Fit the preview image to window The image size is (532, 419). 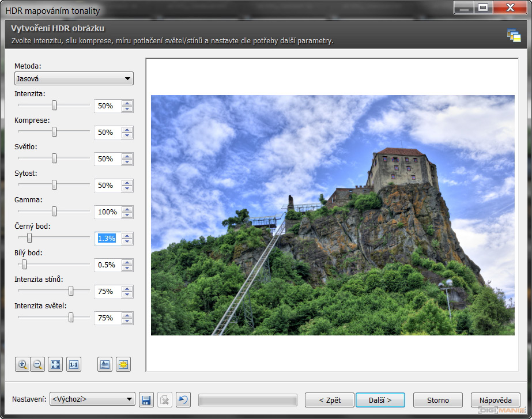pyautogui.click(x=55, y=364)
